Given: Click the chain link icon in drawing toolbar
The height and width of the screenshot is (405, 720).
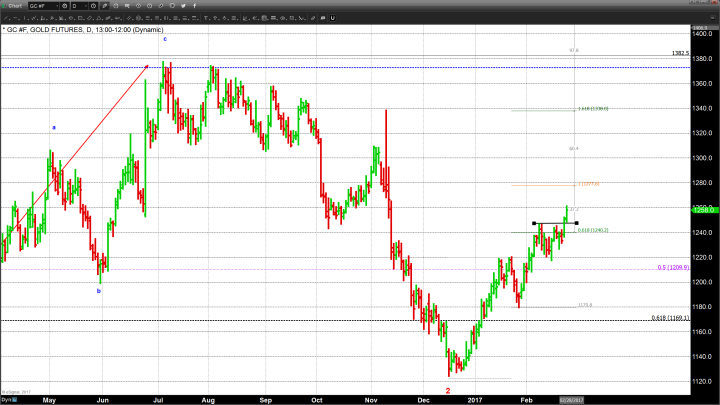Looking at the screenshot, I should (x=313, y=18).
